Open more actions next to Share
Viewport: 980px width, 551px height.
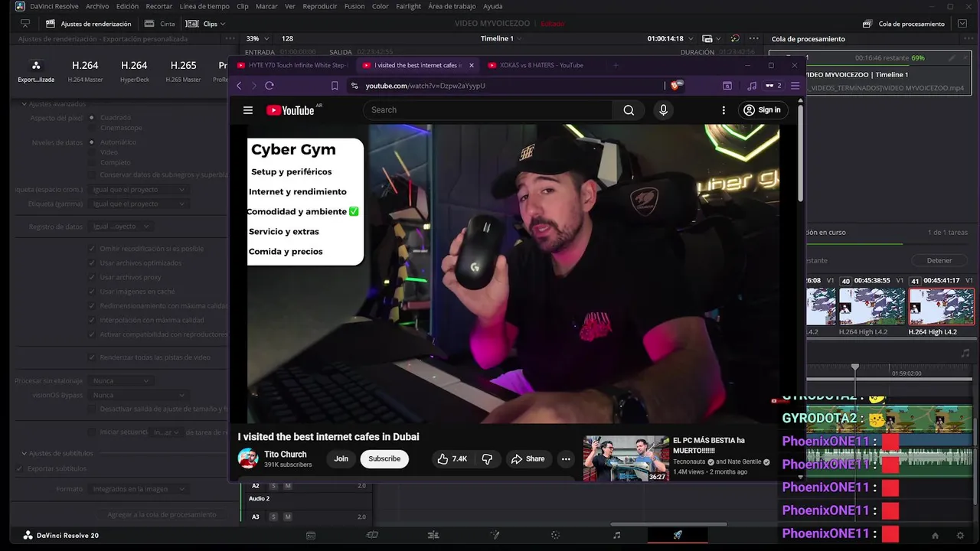click(x=566, y=459)
